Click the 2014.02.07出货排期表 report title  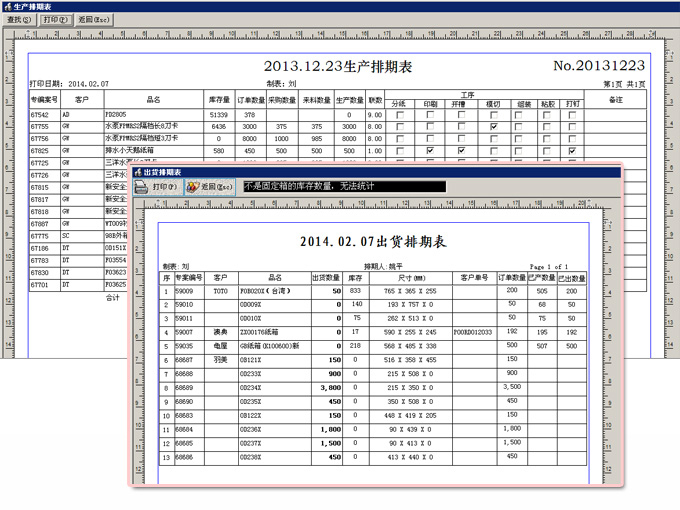[373, 242]
